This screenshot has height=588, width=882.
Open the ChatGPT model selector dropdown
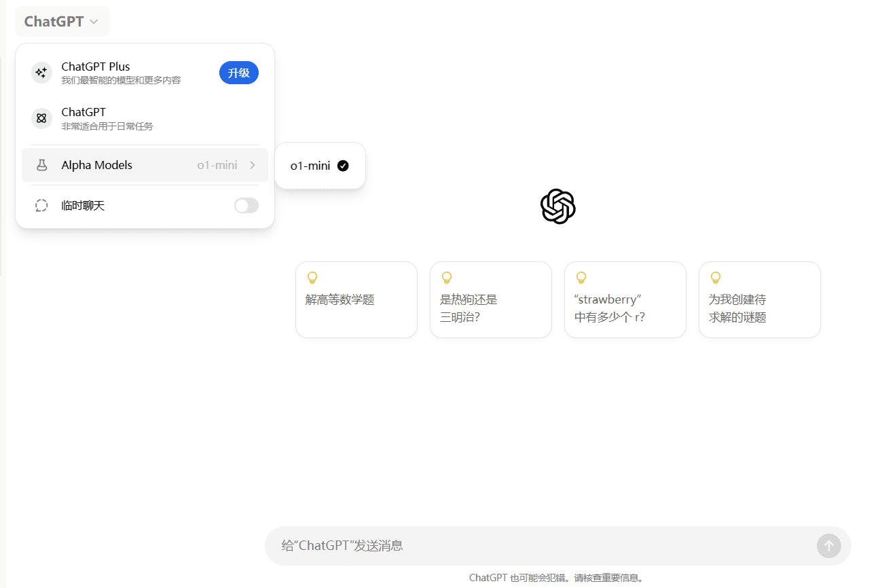coord(62,22)
